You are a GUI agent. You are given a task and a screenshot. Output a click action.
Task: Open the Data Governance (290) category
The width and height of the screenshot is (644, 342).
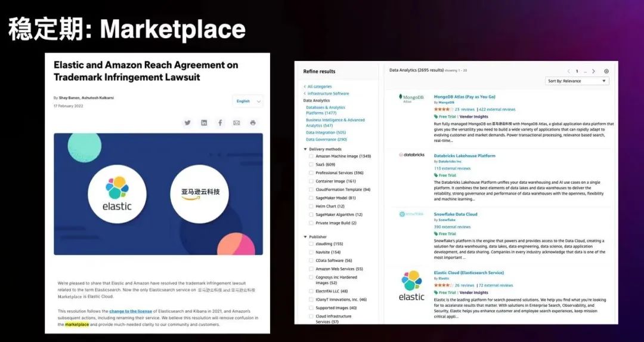pyautogui.click(x=326, y=140)
